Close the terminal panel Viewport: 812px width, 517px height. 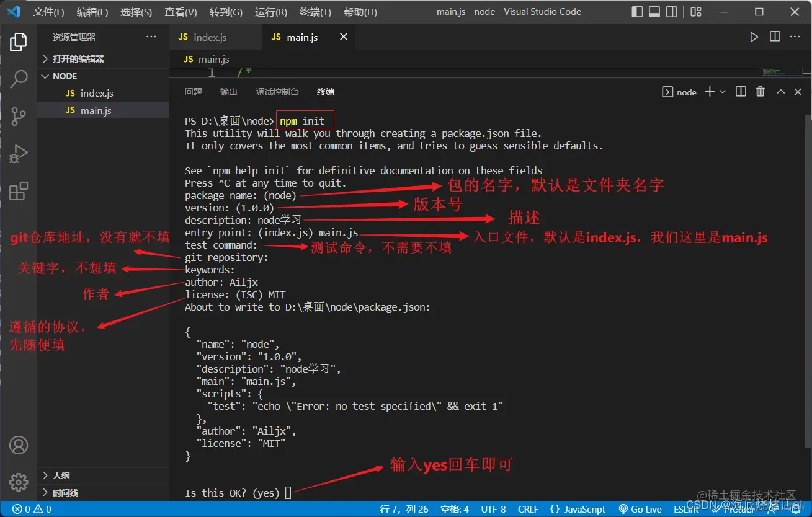[798, 92]
